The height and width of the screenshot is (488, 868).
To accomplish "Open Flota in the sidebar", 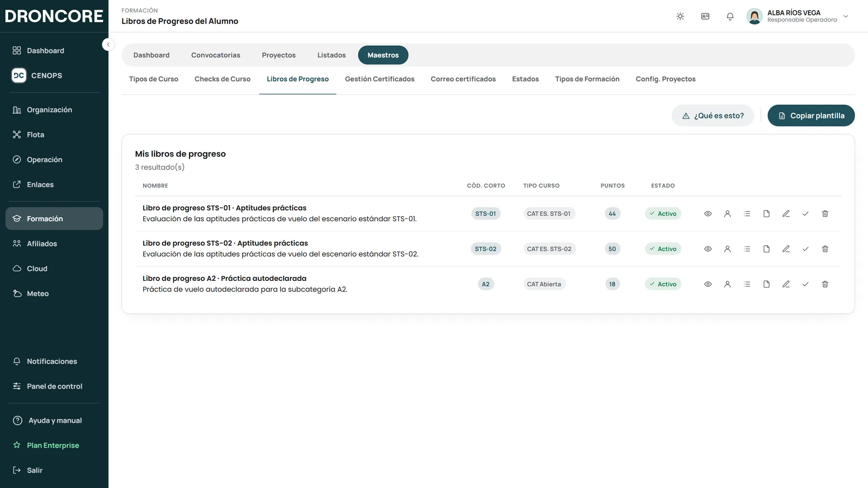I will click(x=54, y=135).
